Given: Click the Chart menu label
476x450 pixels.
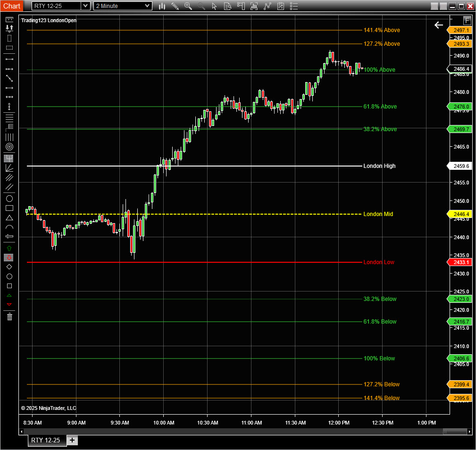Looking at the screenshot, I should point(12,6).
